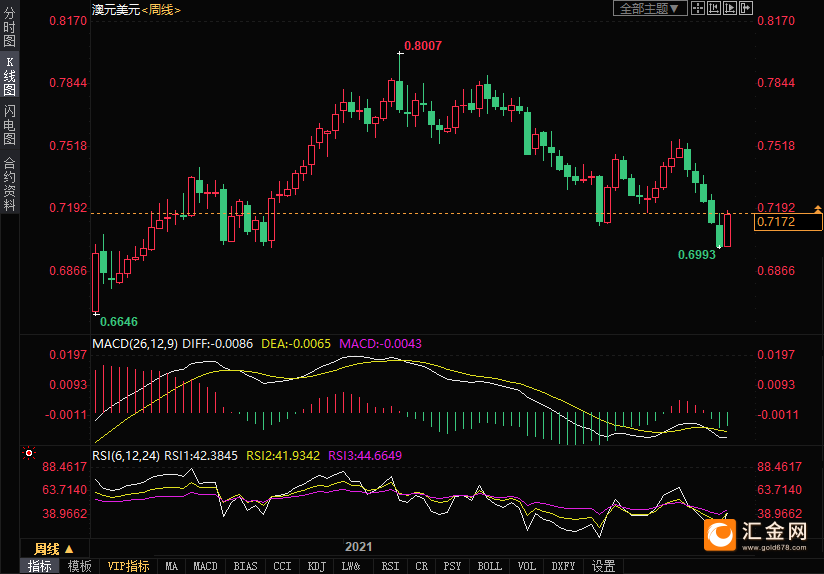
Task: Open the VIP指标 tab
Action: [x=128, y=566]
